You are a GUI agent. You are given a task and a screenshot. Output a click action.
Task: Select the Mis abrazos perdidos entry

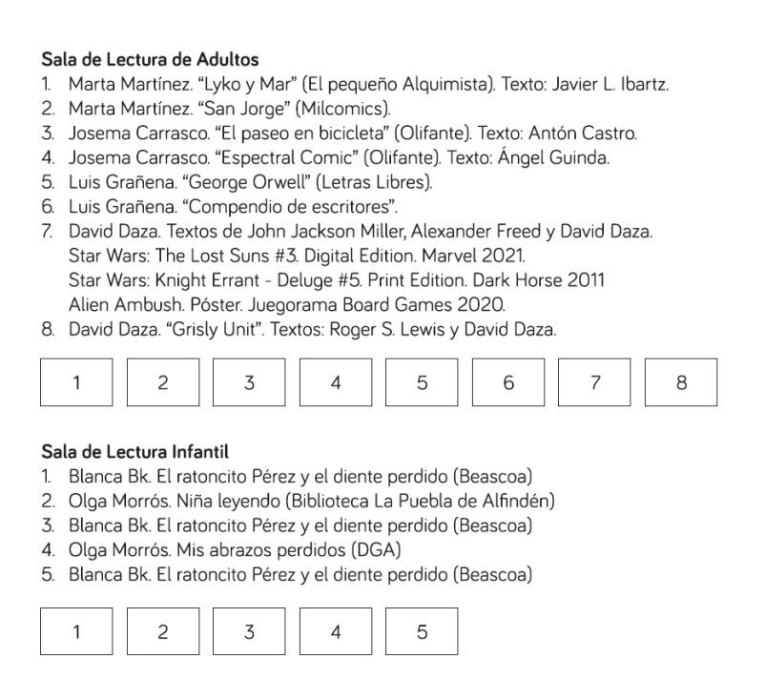(x=221, y=549)
